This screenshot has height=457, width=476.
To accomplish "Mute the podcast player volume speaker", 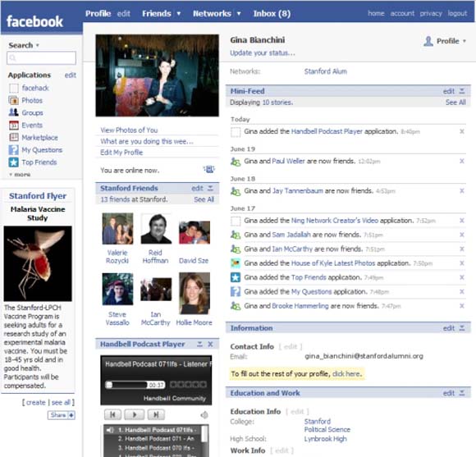I will [x=204, y=414].
